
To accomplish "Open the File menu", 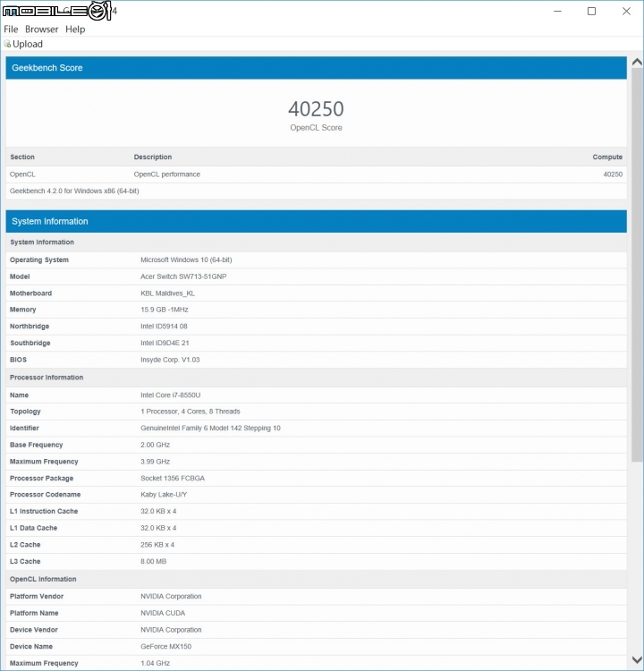I will coord(11,30).
